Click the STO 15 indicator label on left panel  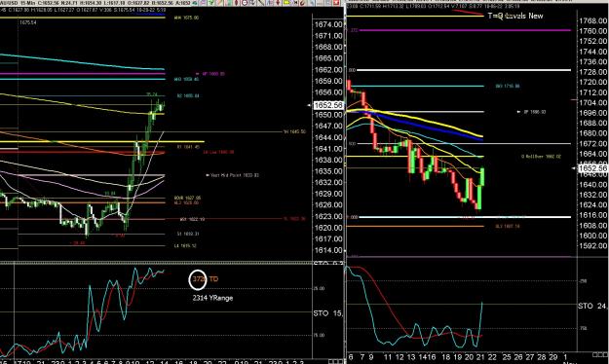pyautogui.click(x=327, y=312)
